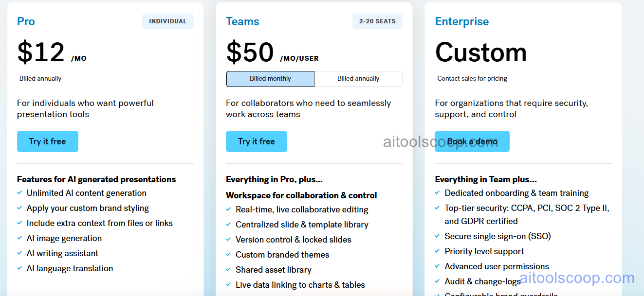Screen dimensions: 644x296
Task: Click the "2-20 SEATS" badge on Teams card
Action: point(377,21)
